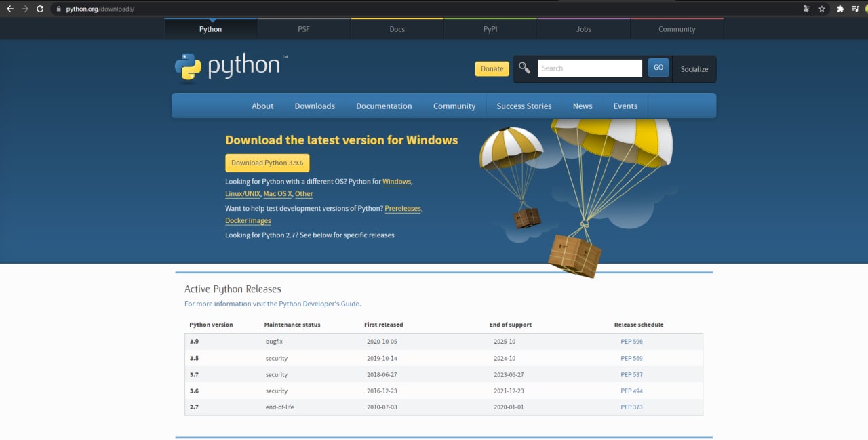This screenshot has width=868, height=440.
Task: Click version 3.6 in the table
Action: pos(194,391)
